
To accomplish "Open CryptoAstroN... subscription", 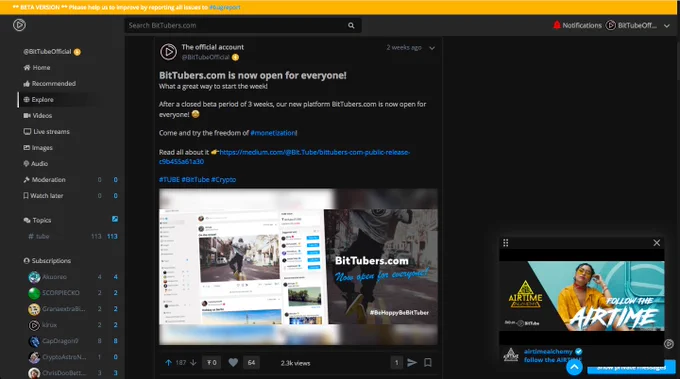I will click(57, 357).
